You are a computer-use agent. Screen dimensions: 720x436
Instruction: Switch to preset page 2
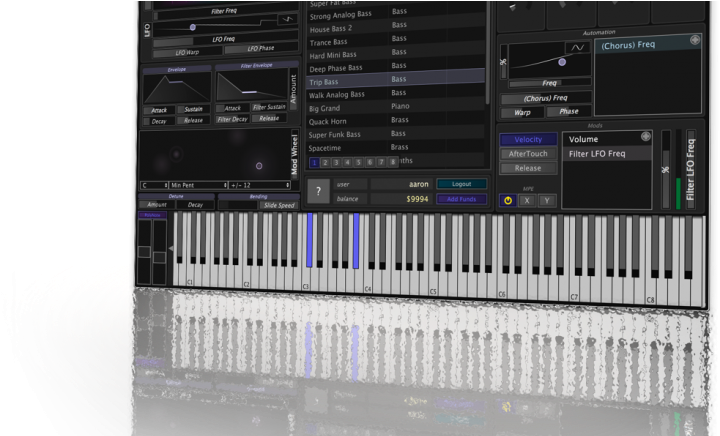coord(325,162)
